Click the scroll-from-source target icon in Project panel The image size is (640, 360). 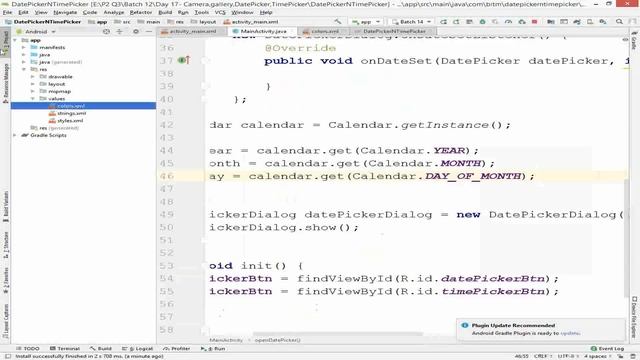106,31
